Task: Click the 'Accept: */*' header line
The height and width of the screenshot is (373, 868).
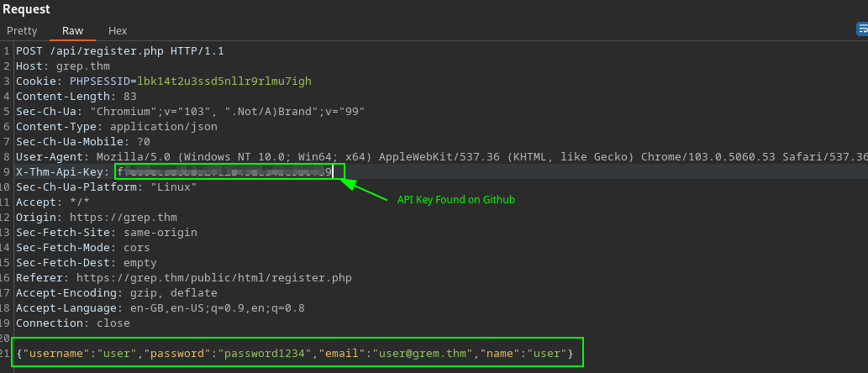Action: (53, 202)
